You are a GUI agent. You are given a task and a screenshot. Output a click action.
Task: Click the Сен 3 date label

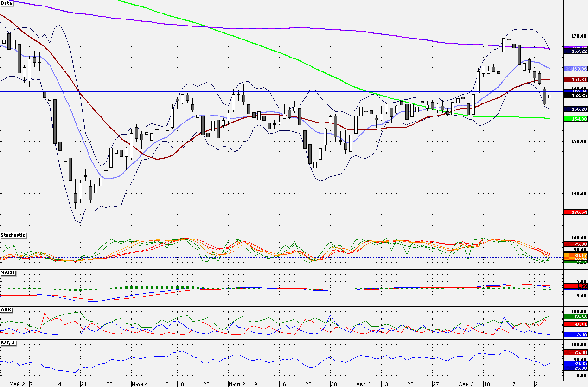tap(466, 384)
